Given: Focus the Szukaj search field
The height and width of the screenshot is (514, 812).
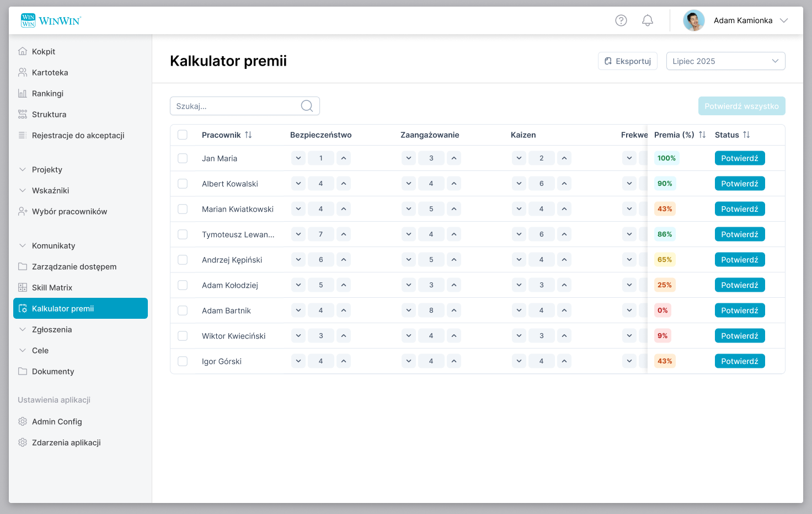Looking at the screenshot, I should (x=245, y=106).
